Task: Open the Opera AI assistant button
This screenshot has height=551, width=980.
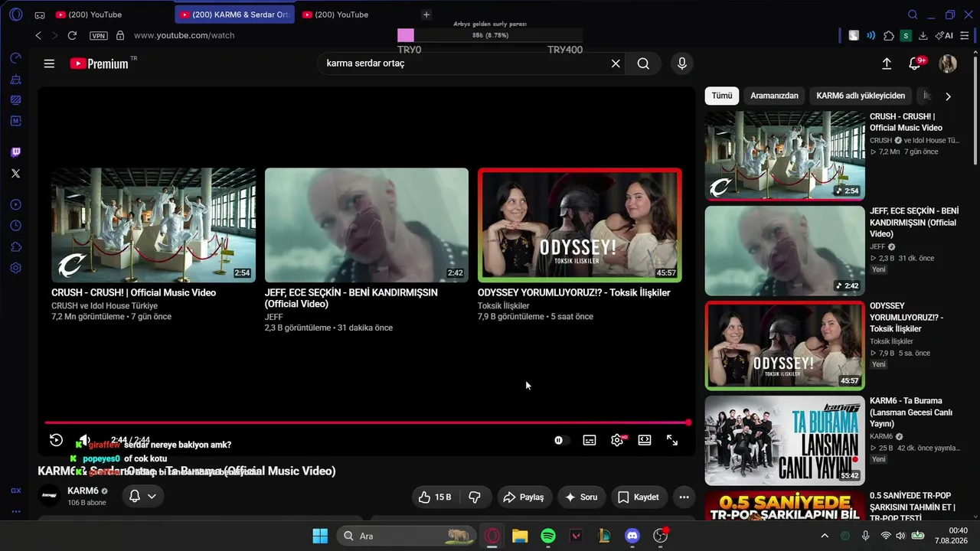Action: pos(944,35)
